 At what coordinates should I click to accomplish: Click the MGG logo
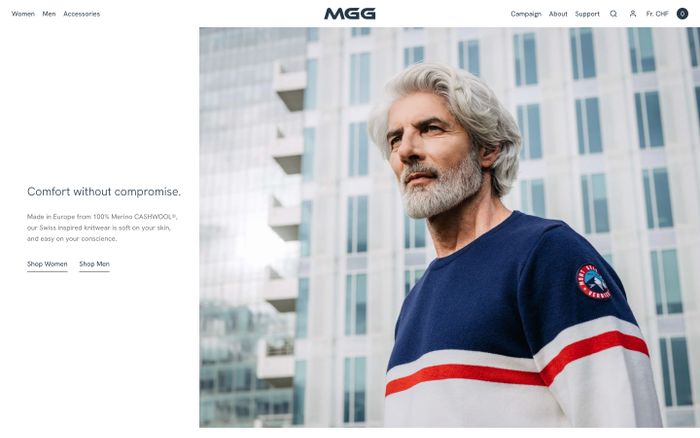(x=350, y=14)
